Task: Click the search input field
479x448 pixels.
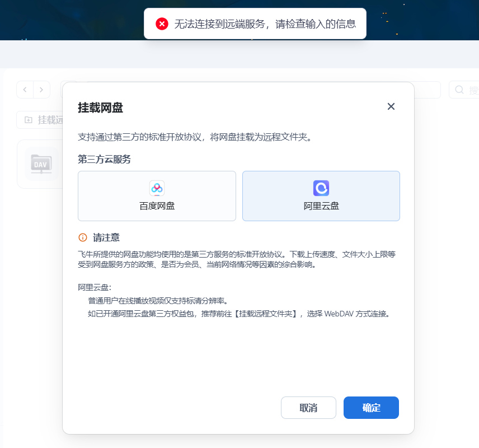Action: pyautogui.click(x=464, y=90)
